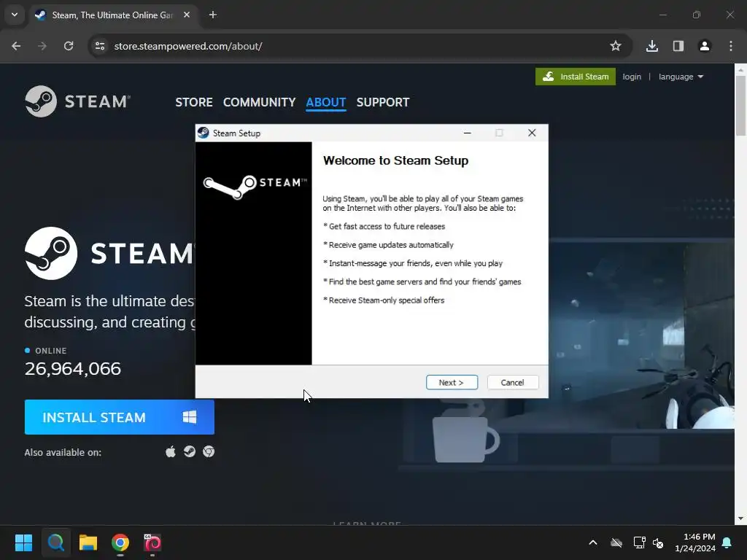Click the scrollbar down arrow
This screenshot has width=747, height=560.
(x=740, y=518)
